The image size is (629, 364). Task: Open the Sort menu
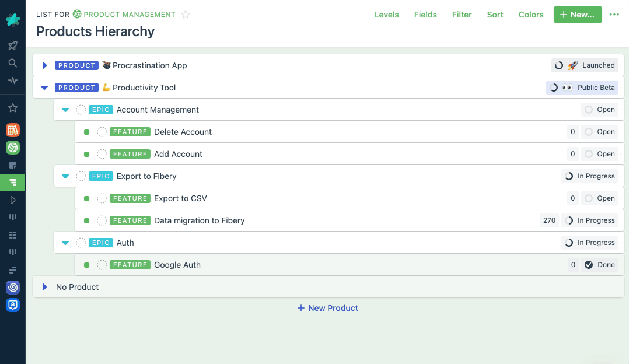(495, 15)
